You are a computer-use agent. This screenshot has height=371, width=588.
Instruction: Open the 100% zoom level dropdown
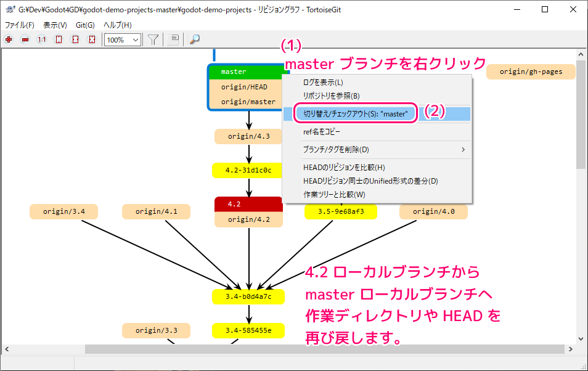pyautogui.click(x=123, y=40)
